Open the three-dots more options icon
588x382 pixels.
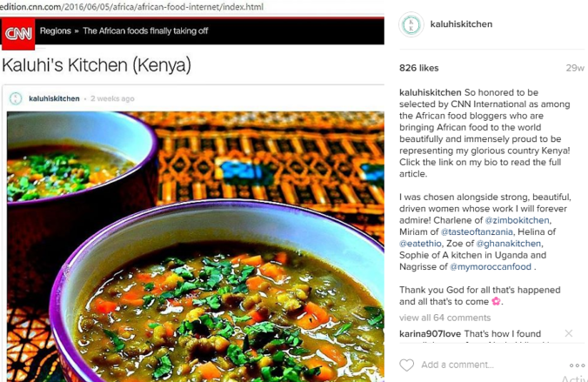pos(577,365)
